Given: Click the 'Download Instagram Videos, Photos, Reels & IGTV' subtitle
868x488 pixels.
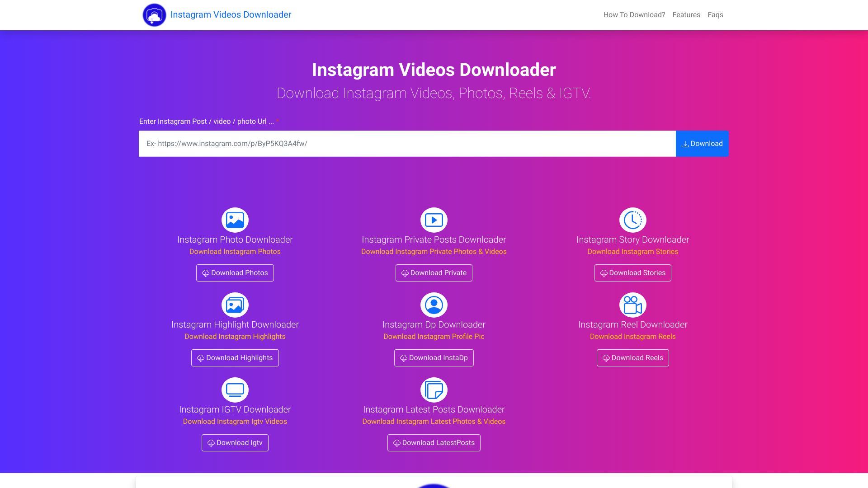Looking at the screenshot, I should (x=434, y=93).
